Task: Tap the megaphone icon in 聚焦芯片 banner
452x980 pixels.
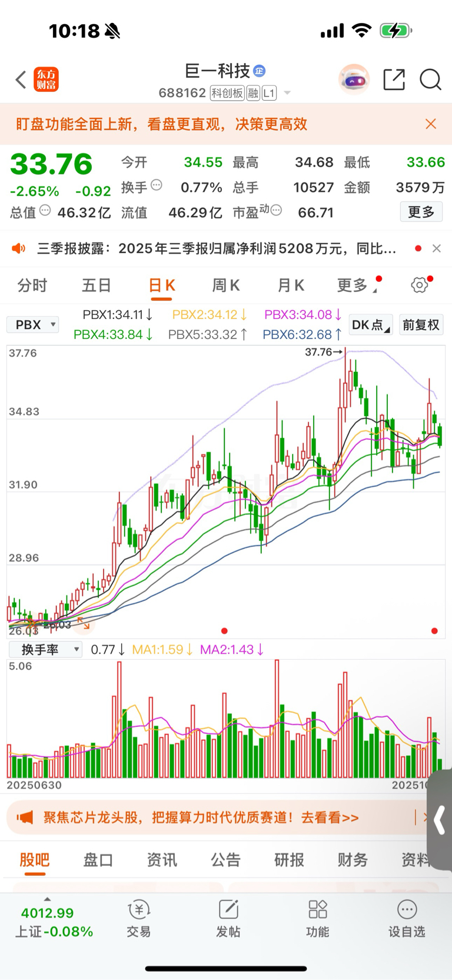Action: pos(25,818)
